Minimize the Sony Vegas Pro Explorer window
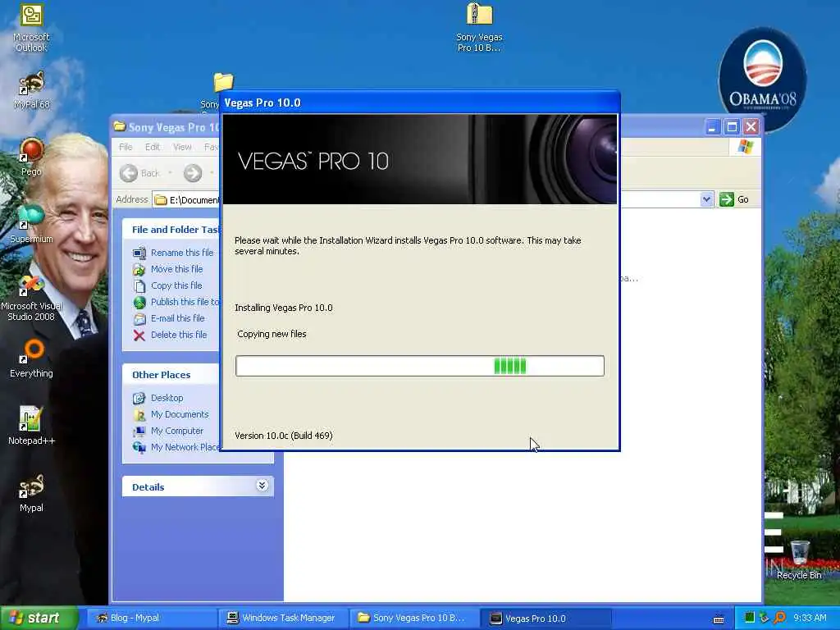840x630 pixels. point(712,127)
